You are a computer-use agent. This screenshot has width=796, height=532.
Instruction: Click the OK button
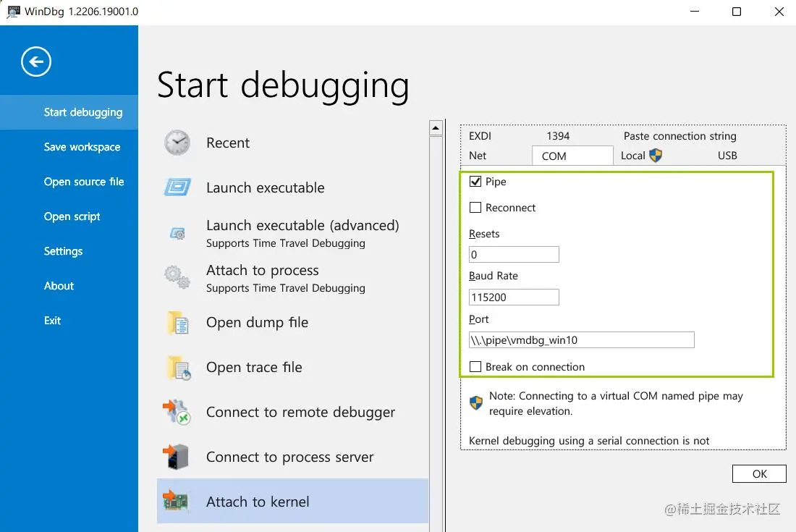pyautogui.click(x=759, y=473)
